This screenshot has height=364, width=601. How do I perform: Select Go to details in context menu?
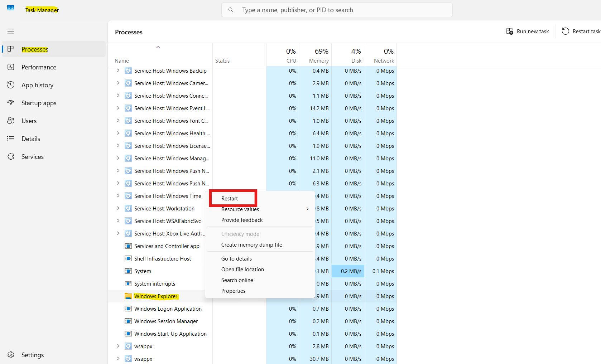[x=236, y=258]
